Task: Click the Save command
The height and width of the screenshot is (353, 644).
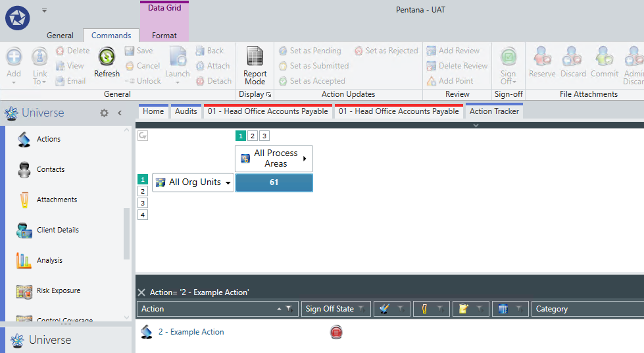Action: [139, 51]
